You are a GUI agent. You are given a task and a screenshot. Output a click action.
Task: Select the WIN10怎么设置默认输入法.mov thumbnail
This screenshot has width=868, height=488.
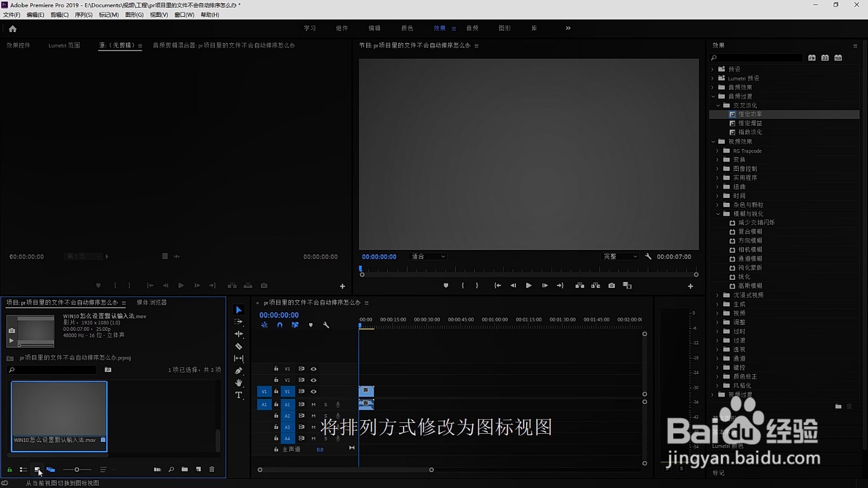tap(59, 416)
